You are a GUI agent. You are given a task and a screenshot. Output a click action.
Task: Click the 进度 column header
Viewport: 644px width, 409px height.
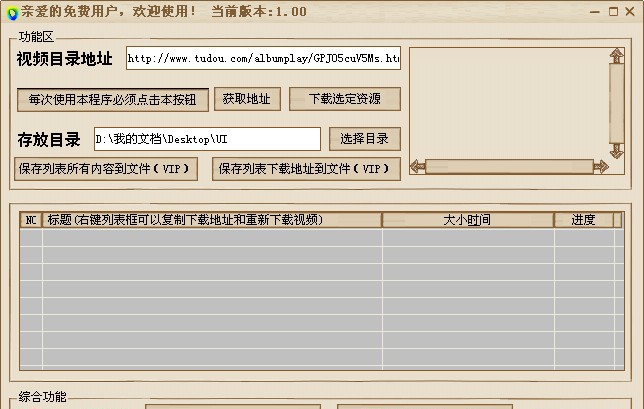coord(584,220)
